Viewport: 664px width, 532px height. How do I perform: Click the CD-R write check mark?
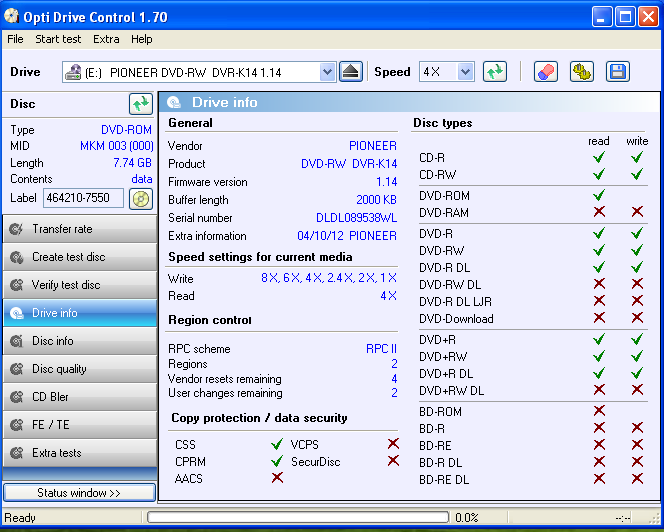637,157
